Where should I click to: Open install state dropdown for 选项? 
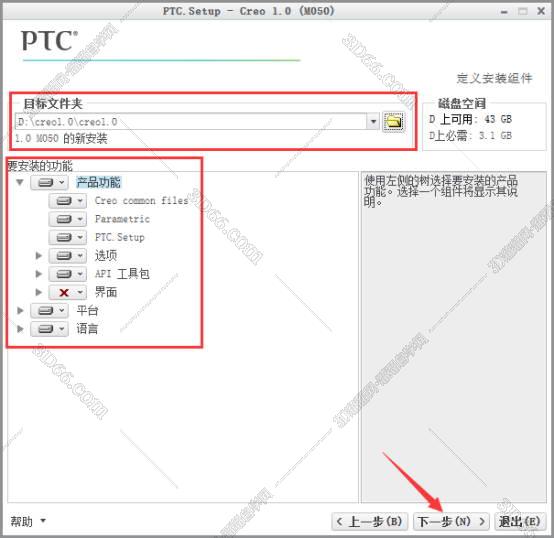point(67,255)
